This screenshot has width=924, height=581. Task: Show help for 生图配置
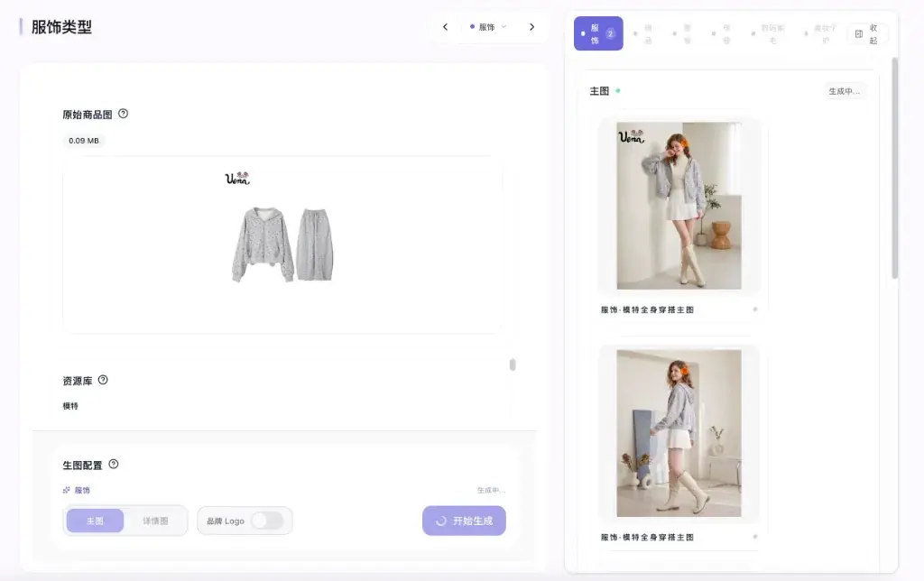[x=114, y=465]
